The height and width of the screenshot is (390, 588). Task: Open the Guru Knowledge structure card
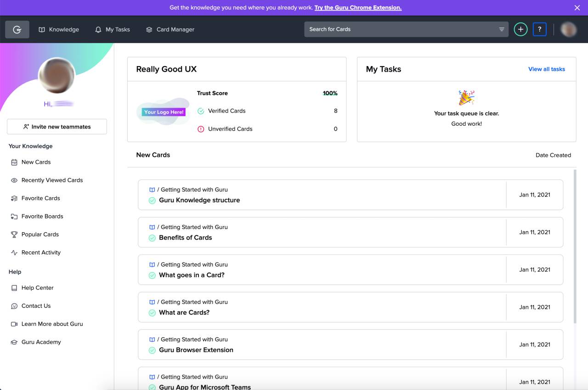351,195
